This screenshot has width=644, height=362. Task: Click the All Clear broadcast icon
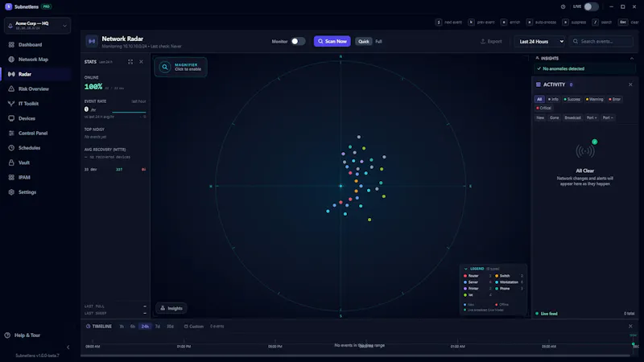tap(585, 151)
